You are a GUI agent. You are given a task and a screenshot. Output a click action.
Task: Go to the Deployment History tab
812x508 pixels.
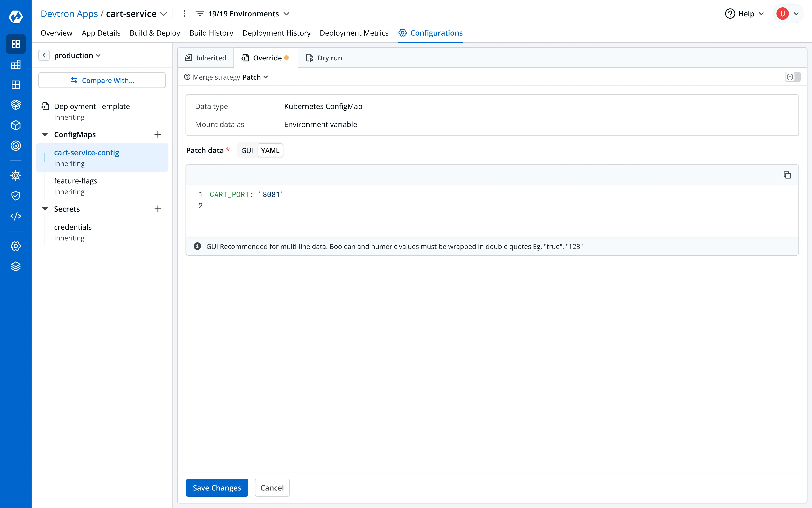276,33
